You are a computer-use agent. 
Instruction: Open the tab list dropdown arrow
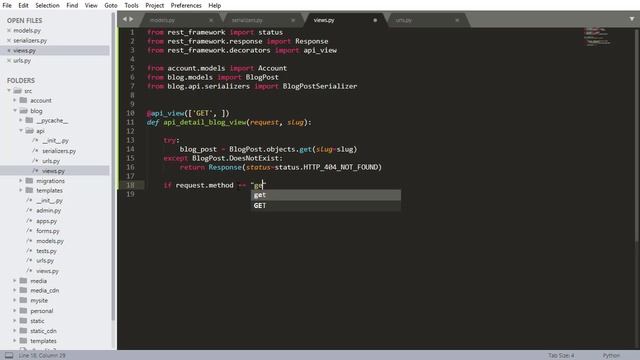tap(632, 19)
